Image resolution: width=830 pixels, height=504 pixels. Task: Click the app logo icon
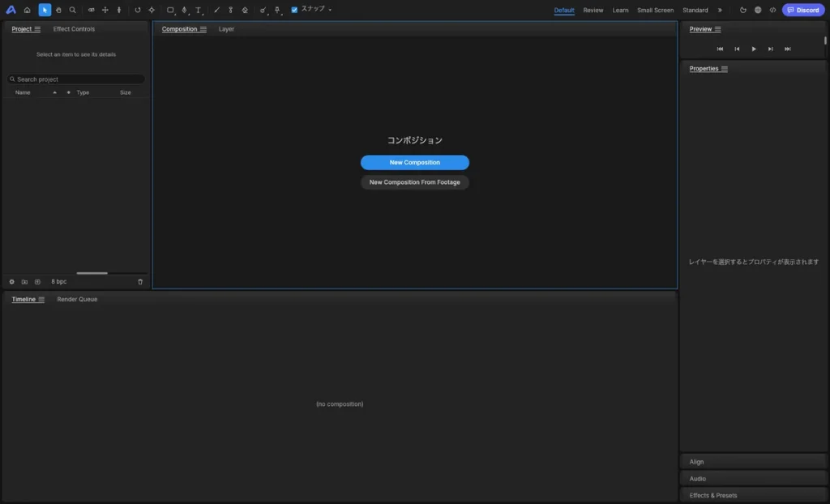[11, 10]
